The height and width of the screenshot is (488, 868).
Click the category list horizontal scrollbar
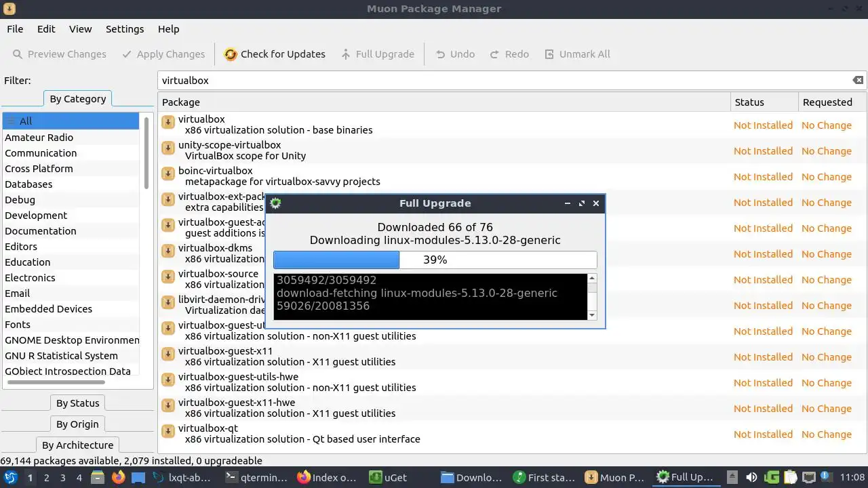click(x=56, y=382)
